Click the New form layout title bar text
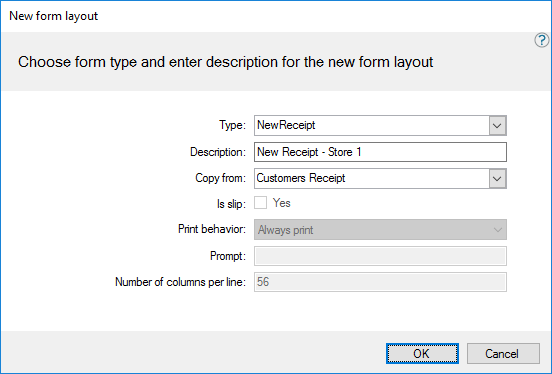552x374 pixels. (54, 16)
